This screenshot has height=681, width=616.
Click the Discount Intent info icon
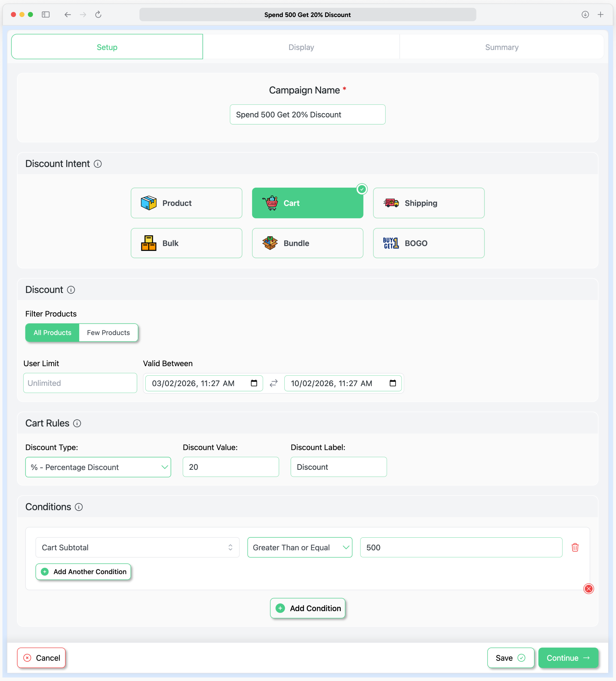[98, 164]
